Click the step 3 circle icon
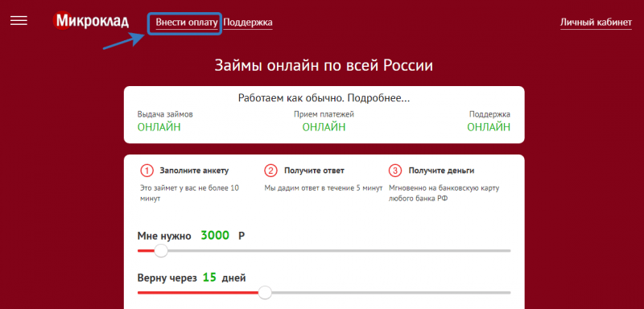 394,171
